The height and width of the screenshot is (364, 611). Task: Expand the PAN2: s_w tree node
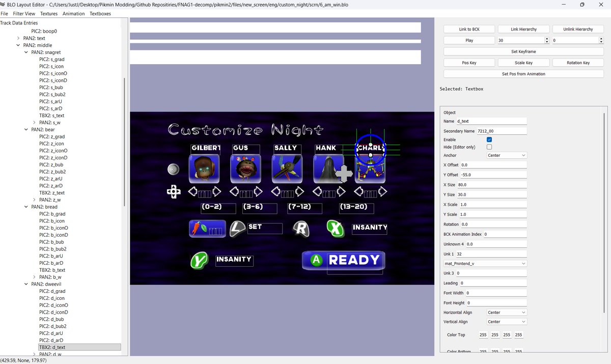click(x=34, y=123)
